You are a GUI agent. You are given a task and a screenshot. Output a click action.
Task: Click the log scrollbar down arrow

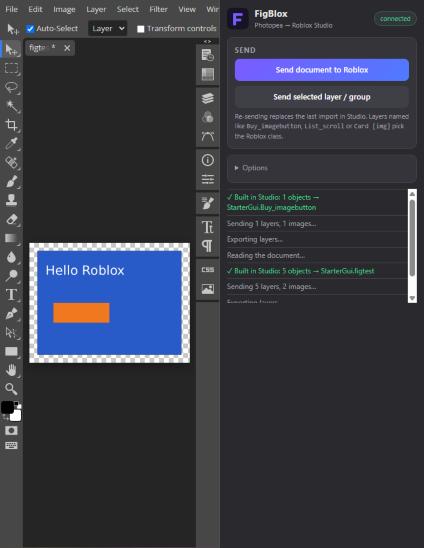[x=412, y=298]
